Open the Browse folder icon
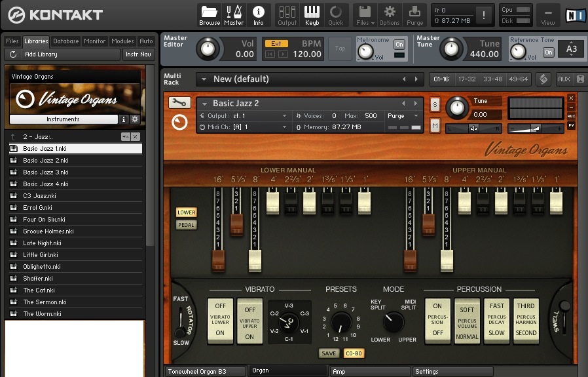This screenshot has height=377, width=588. pyautogui.click(x=210, y=15)
